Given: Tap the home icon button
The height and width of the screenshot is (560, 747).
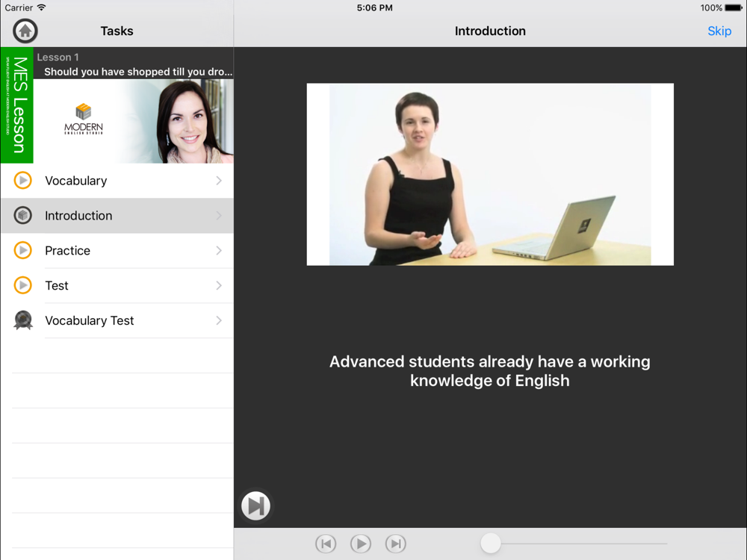Looking at the screenshot, I should (25, 31).
